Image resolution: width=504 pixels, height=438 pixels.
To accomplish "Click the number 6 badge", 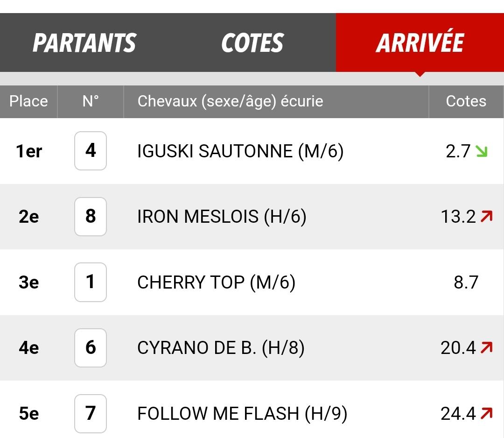I will (x=91, y=347).
